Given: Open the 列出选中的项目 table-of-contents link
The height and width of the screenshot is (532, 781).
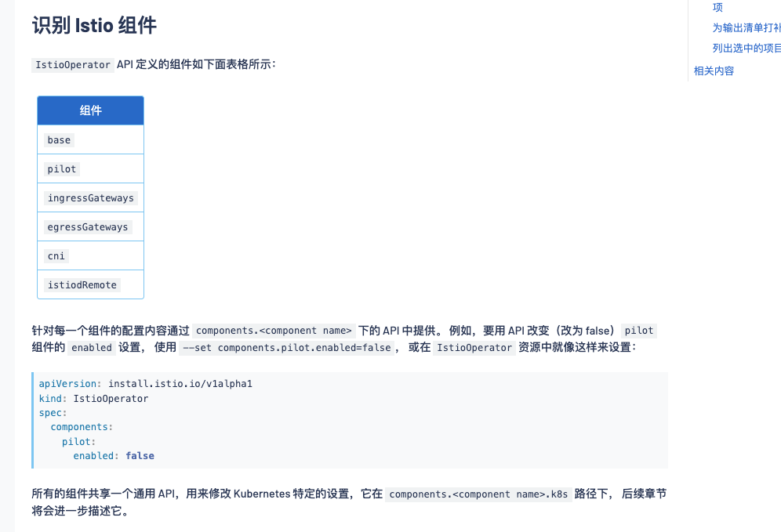Looking at the screenshot, I should click(746, 49).
